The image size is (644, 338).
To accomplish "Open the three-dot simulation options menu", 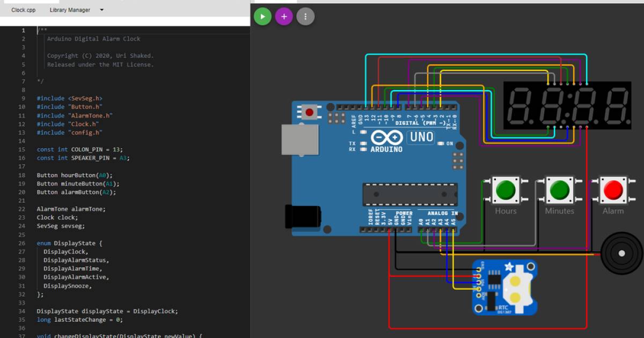I will pyautogui.click(x=305, y=16).
